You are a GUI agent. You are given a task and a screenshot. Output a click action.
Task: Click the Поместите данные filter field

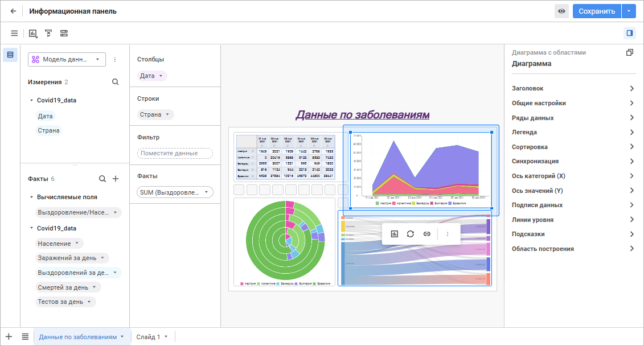(175, 153)
